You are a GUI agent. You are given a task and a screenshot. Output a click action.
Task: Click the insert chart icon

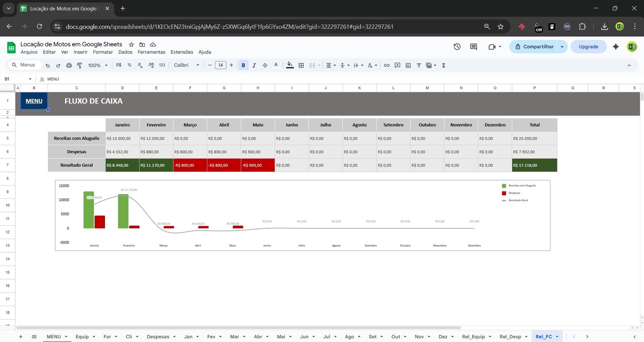(x=408, y=65)
